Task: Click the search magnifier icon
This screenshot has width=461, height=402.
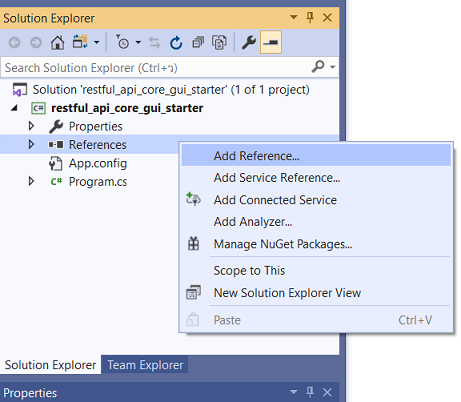Action: click(318, 67)
